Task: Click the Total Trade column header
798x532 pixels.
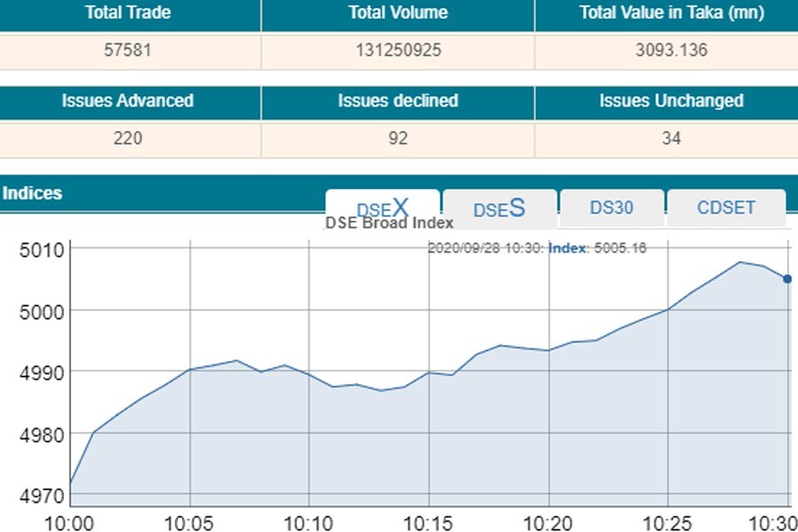Action: tap(128, 13)
